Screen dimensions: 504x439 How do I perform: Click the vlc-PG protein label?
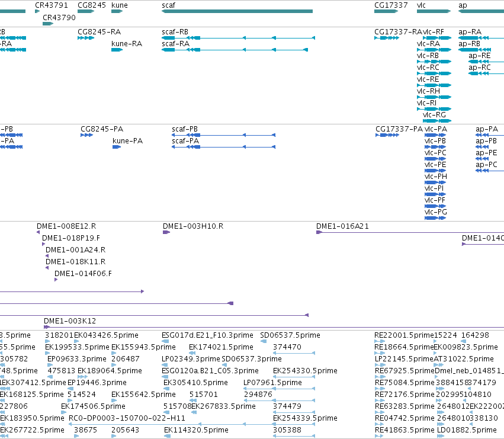(x=436, y=212)
